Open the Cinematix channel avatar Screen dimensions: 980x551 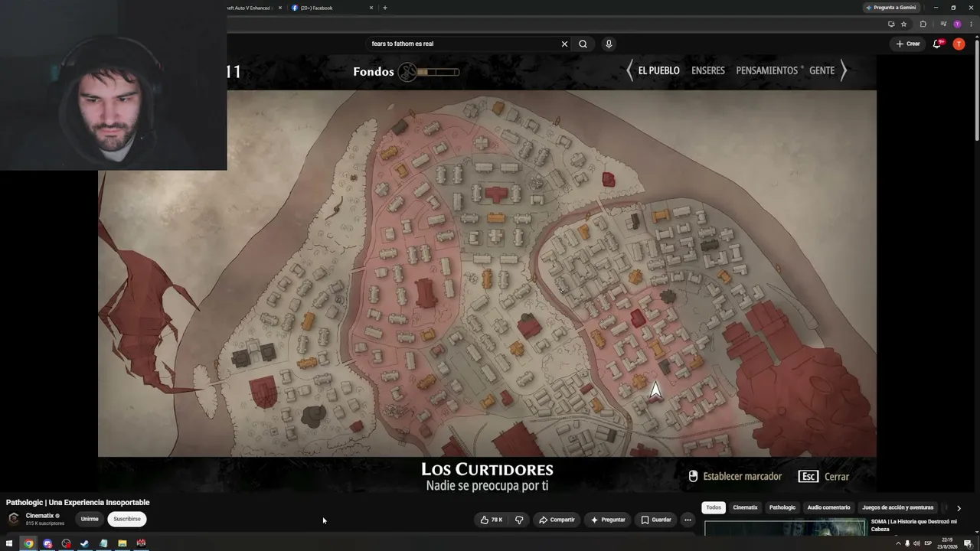[x=14, y=519]
